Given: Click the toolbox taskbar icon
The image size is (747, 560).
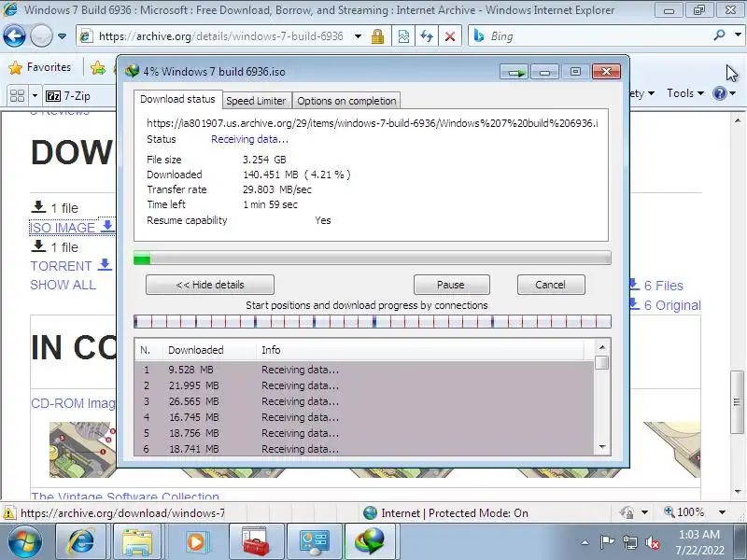Looking at the screenshot, I should point(255,542).
